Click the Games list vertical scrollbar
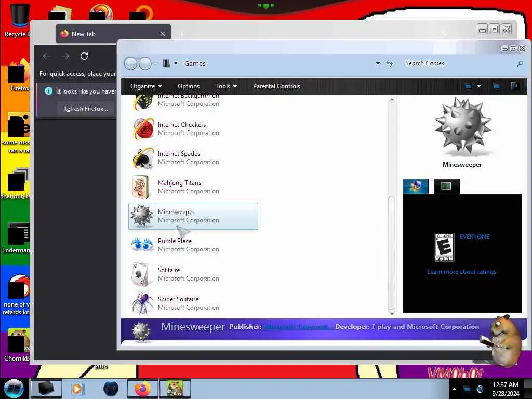This screenshot has height=399, width=532. pos(392,253)
